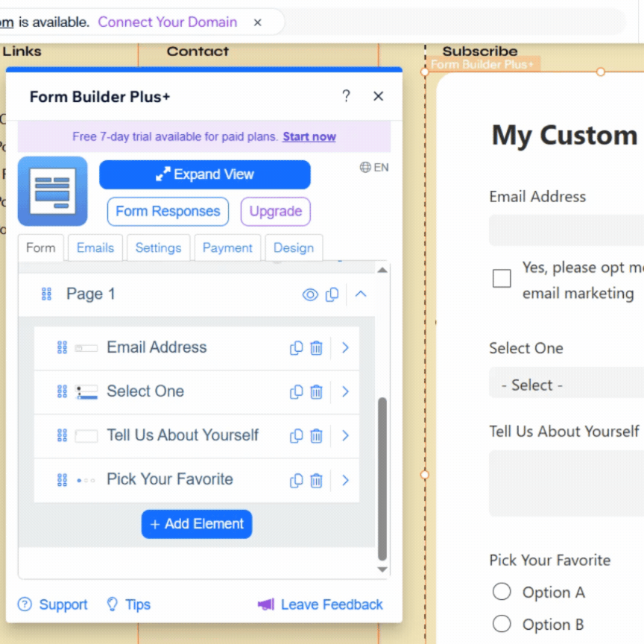Check the email marketing opt-in checkbox
This screenshot has height=644, width=644.
pyautogui.click(x=502, y=279)
